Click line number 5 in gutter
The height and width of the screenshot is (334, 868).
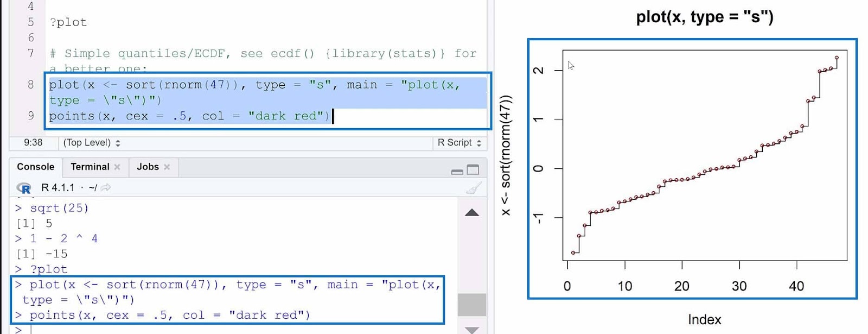click(31, 22)
